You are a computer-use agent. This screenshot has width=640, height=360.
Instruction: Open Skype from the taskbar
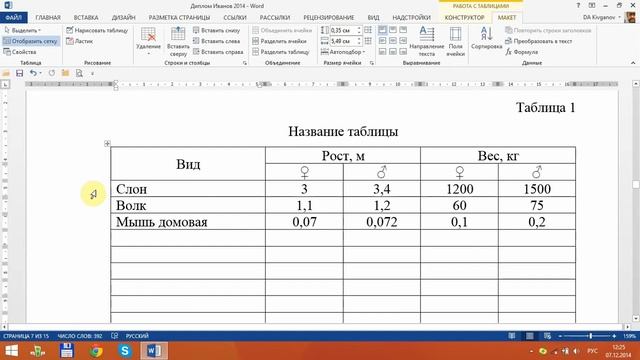tap(124, 351)
